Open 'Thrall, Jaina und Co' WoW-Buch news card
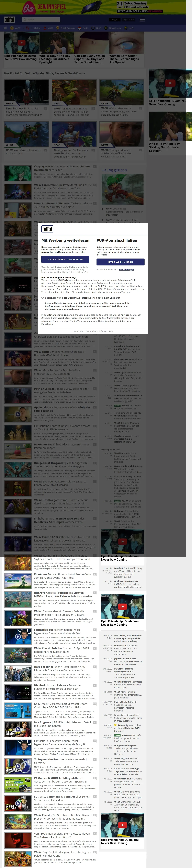 [74, 140]
